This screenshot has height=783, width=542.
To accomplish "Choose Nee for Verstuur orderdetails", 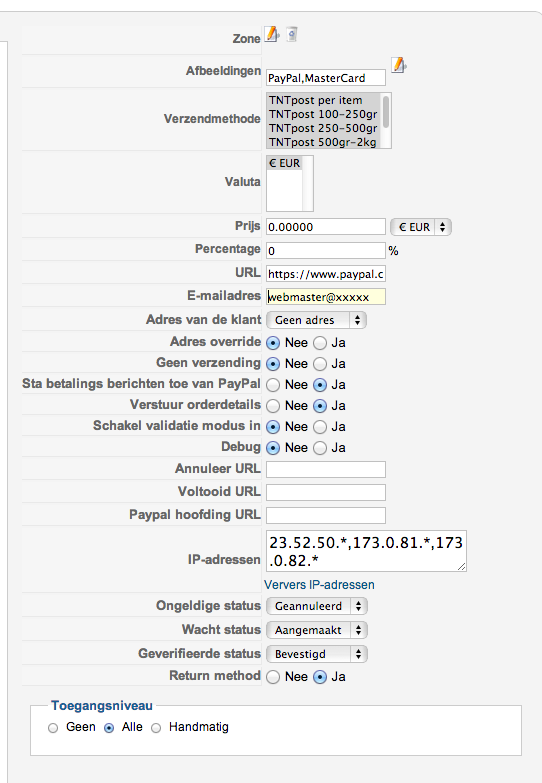I will 273,406.
